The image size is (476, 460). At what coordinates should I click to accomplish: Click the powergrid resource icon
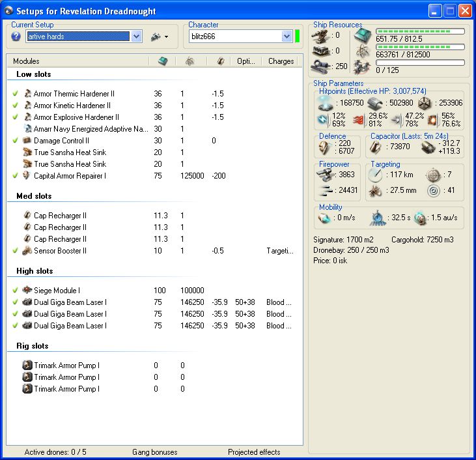click(x=363, y=51)
